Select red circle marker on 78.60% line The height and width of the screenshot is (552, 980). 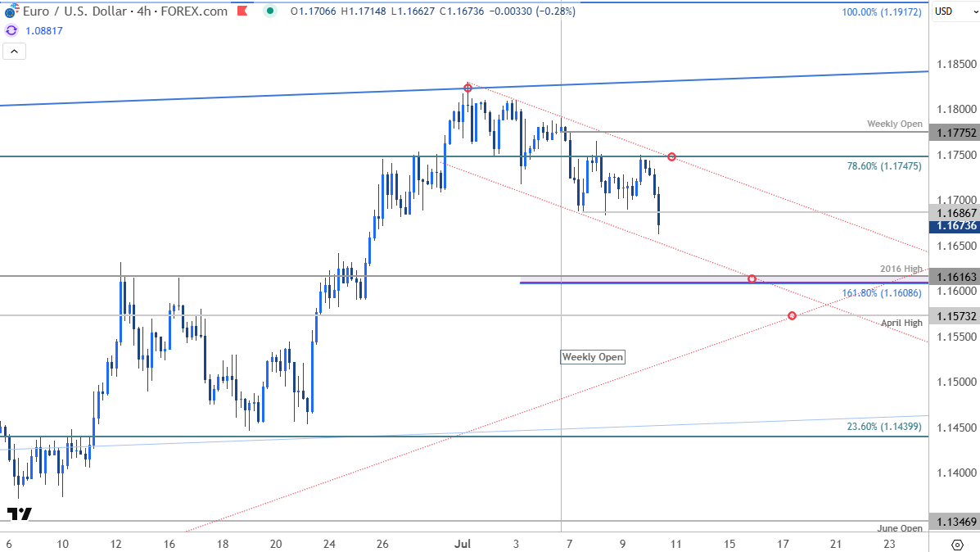tap(671, 156)
